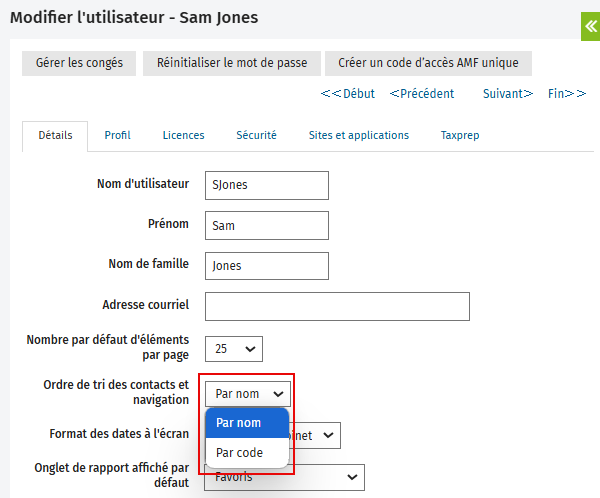Click Créer un code d'accès AMF unique

428,63
